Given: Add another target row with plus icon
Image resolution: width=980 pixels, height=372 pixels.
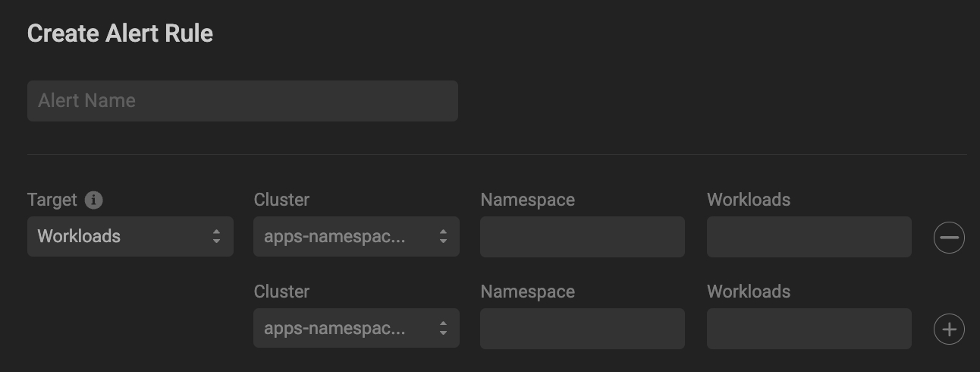Looking at the screenshot, I should 949,329.
